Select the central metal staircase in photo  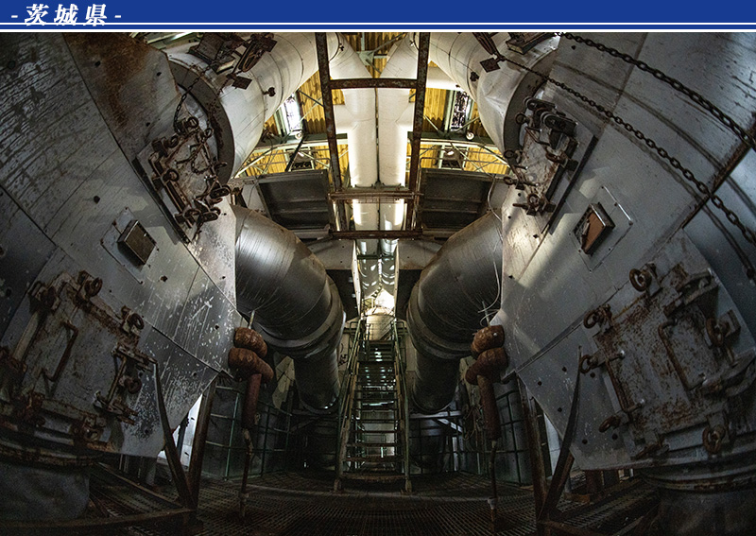(x=377, y=406)
